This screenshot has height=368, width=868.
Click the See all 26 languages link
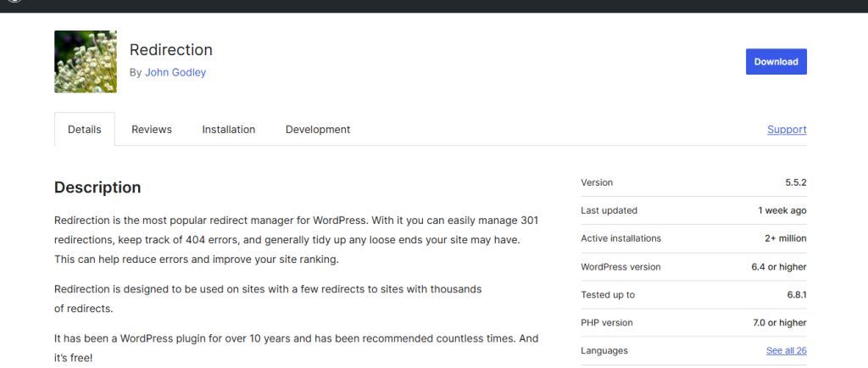click(786, 351)
